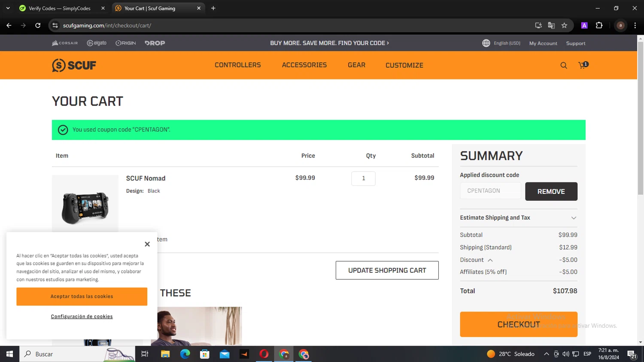Open volume control in system tray

point(566,354)
